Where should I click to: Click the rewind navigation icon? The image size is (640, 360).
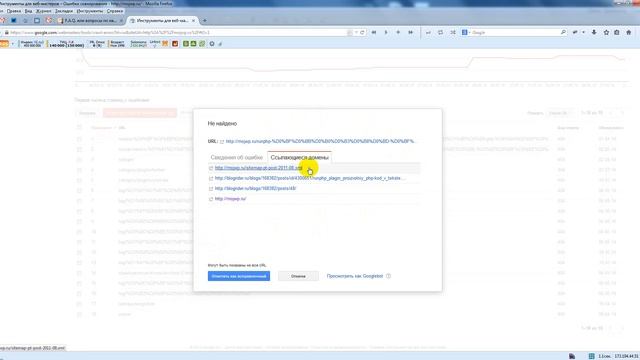pyautogui.click(x=373, y=32)
